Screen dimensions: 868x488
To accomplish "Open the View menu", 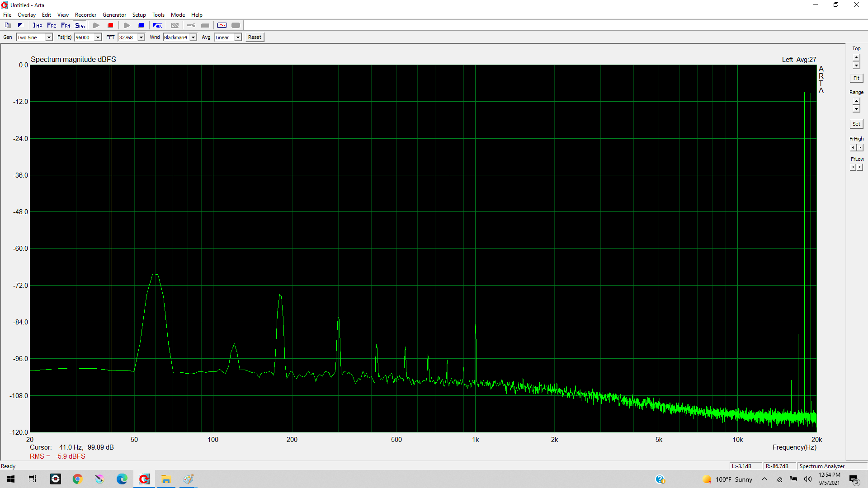I will (63, 15).
